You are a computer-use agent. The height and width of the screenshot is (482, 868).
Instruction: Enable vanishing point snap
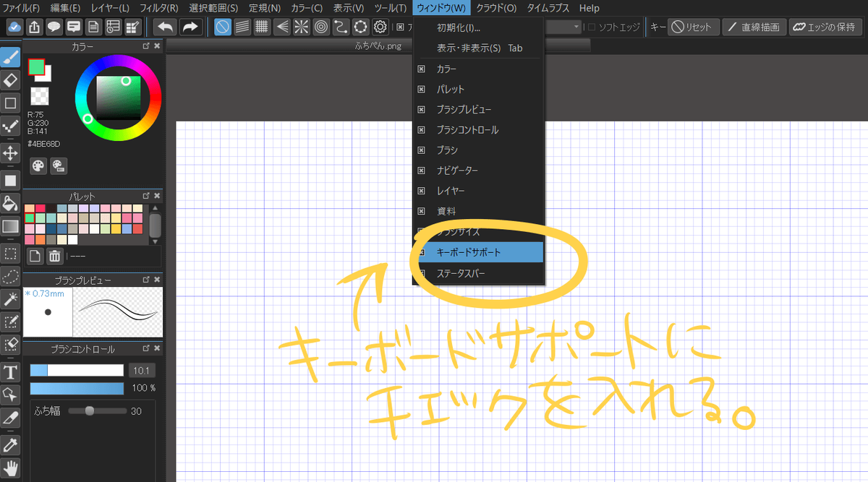click(281, 27)
